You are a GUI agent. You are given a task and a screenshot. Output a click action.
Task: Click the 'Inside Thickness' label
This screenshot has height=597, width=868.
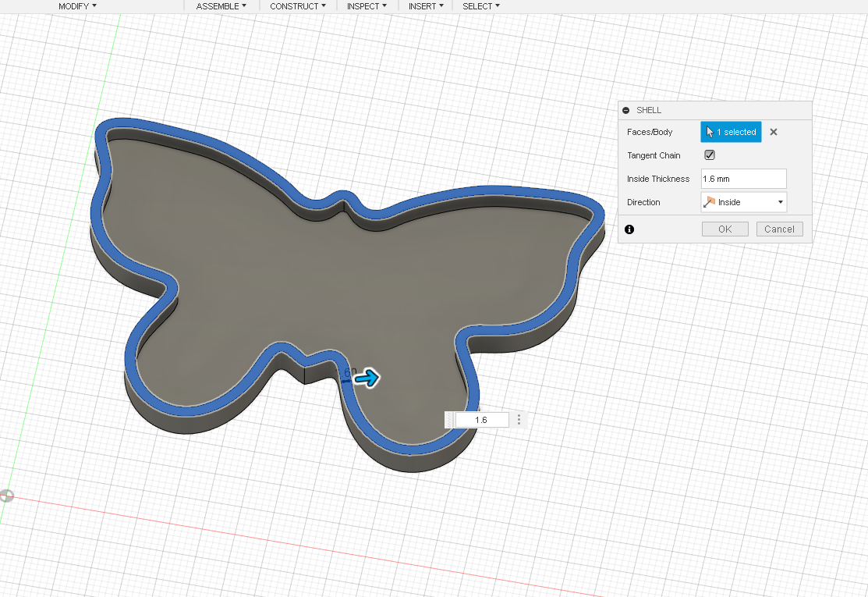[x=658, y=179]
